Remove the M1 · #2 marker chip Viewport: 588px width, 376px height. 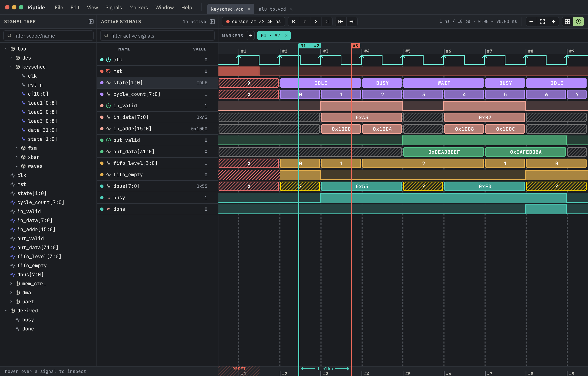286,35
